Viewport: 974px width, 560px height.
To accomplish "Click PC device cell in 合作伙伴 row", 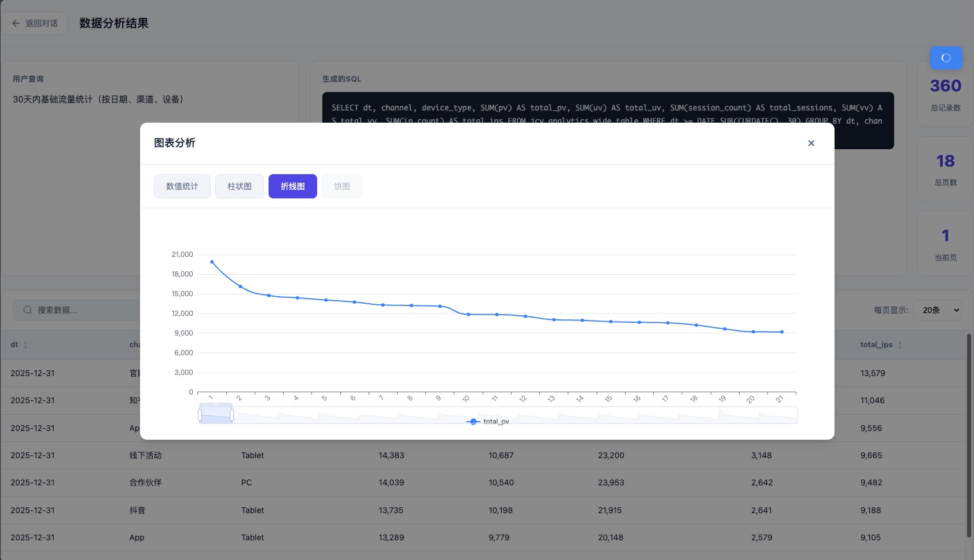I will (247, 482).
